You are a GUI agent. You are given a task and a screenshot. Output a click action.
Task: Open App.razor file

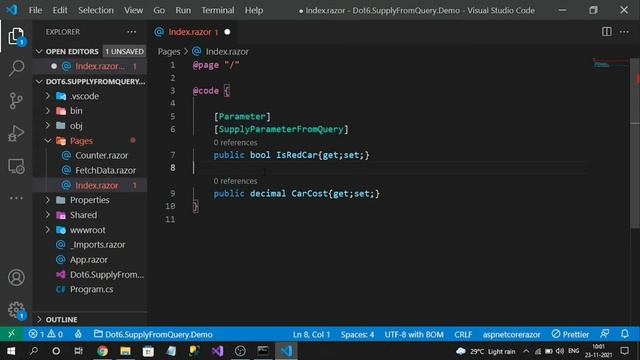(x=89, y=260)
